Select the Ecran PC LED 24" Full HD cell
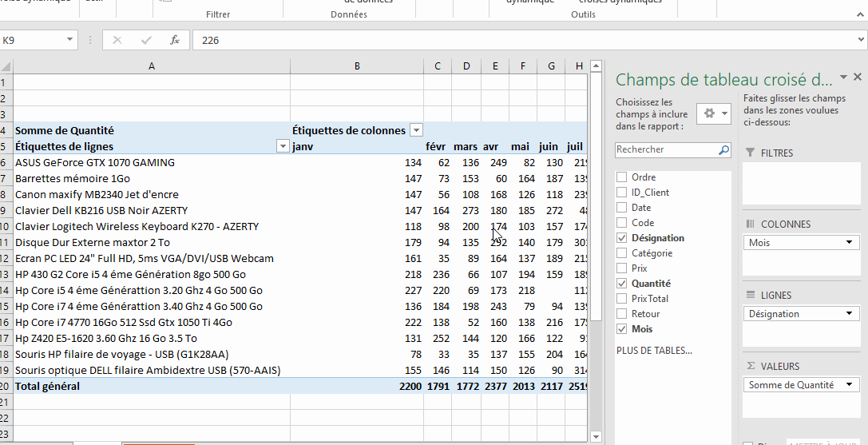This screenshot has width=868, height=445. click(x=152, y=258)
